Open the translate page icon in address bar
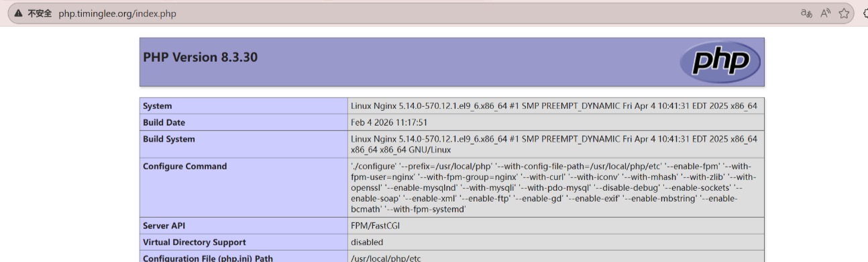The width and height of the screenshot is (868, 262). (807, 13)
